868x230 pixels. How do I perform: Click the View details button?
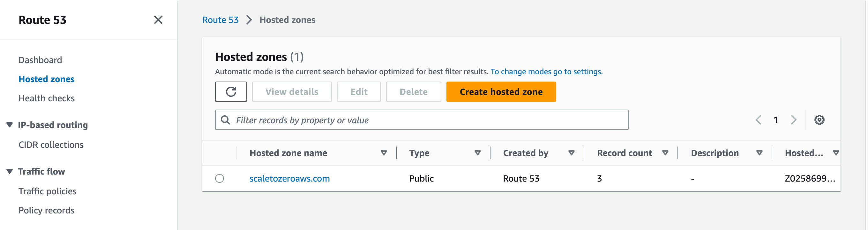292,92
